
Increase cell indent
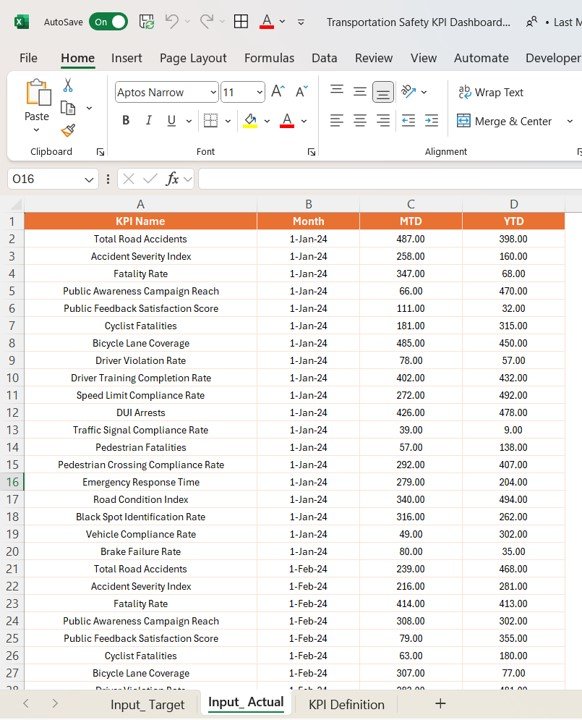[x=431, y=121]
